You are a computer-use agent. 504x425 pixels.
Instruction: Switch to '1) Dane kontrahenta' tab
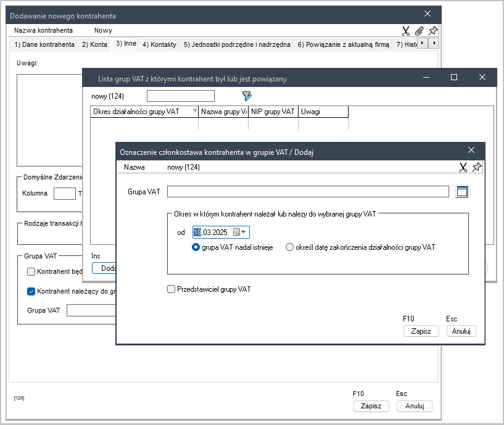click(44, 44)
